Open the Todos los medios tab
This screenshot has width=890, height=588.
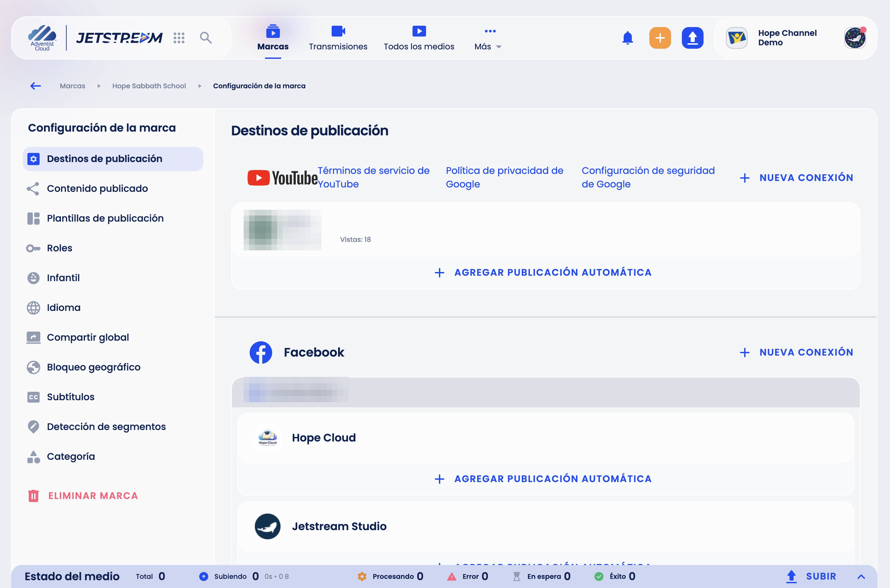click(419, 39)
